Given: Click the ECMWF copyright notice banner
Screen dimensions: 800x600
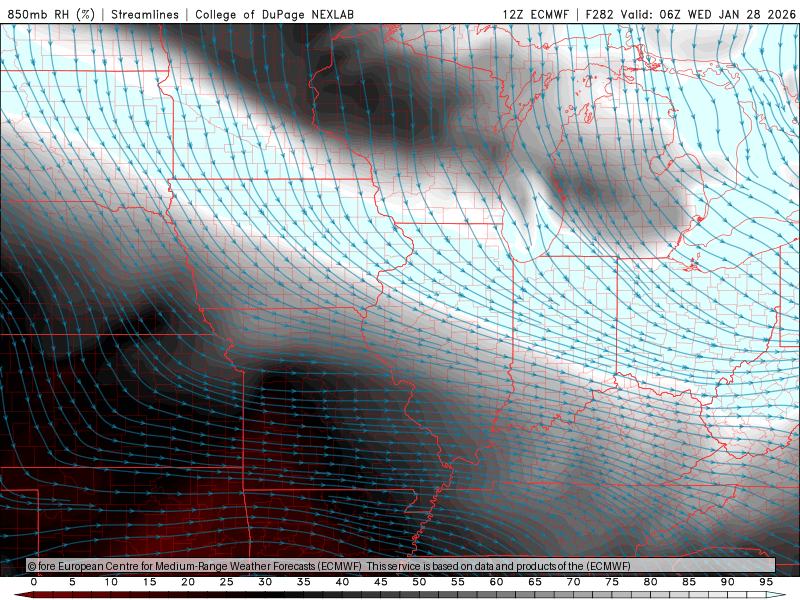Looking at the screenshot, I should tap(401, 566).
